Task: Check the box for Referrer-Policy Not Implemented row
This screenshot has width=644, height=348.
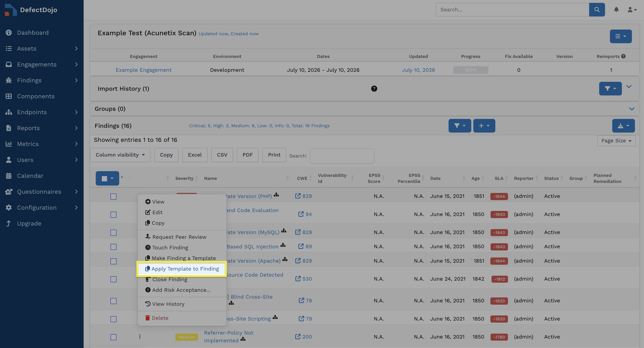Action: point(114,337)
